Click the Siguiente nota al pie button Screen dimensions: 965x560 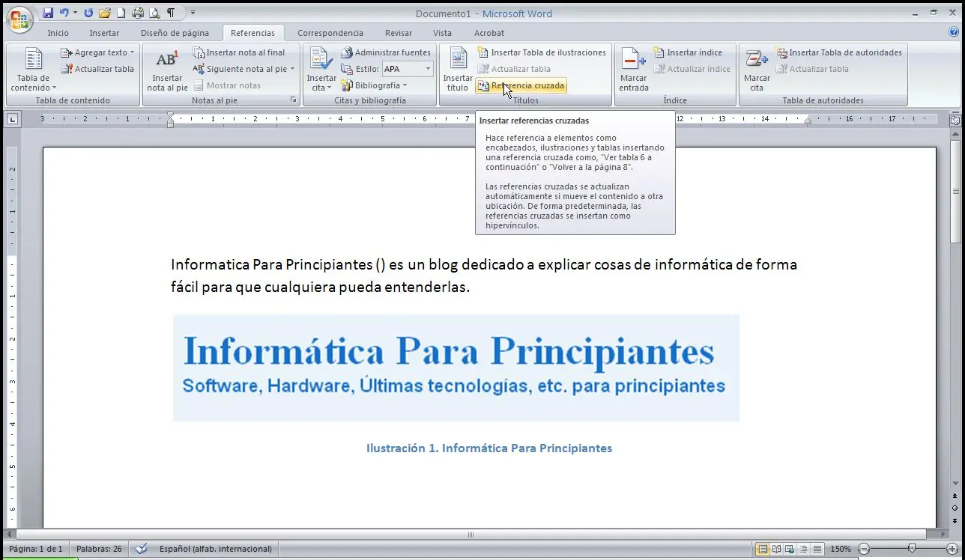click(x=241, y=69)
